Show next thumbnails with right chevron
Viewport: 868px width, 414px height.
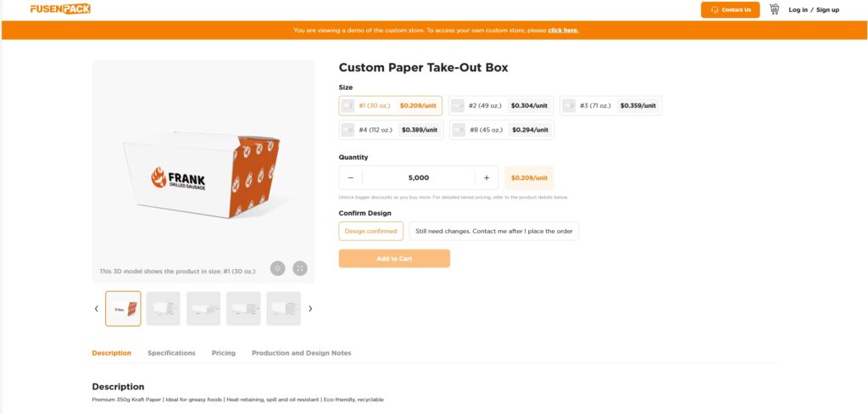coord(310,309)
